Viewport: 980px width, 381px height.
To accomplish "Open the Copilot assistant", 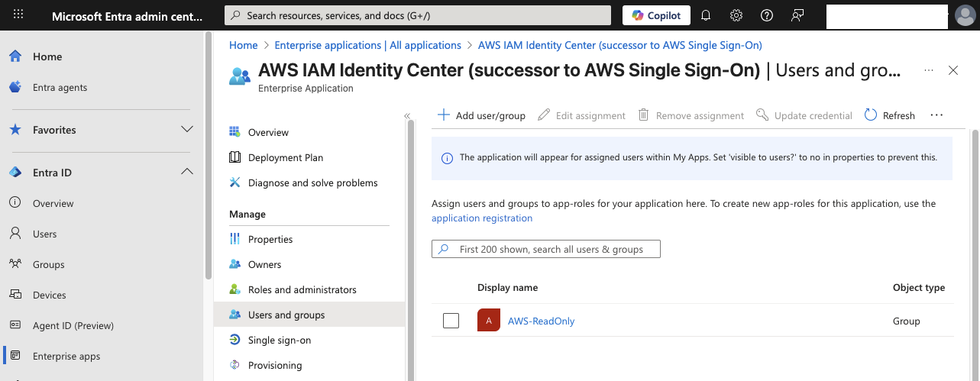I will 656,15.
